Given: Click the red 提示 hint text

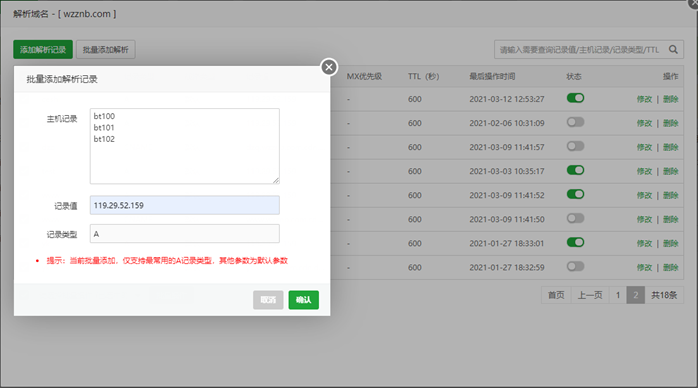Looking at the screenshot, I should pyautogui.click(x=167, y=261).
